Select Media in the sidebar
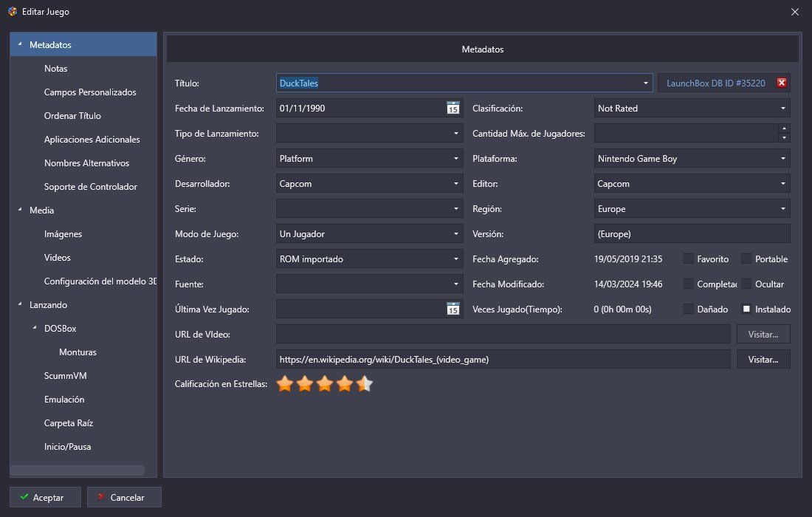Image resolution: width=812 pixels, height=517 pixels. 41,210
